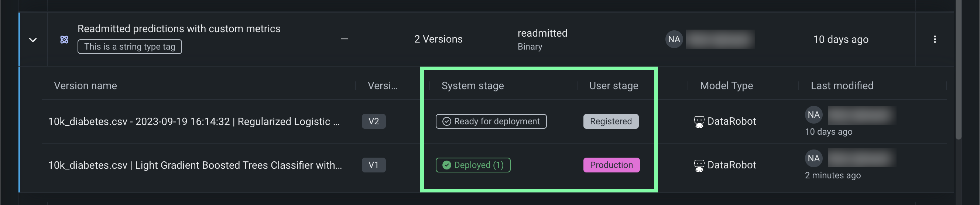Click the pink Production stage badge

coord(611,165)
